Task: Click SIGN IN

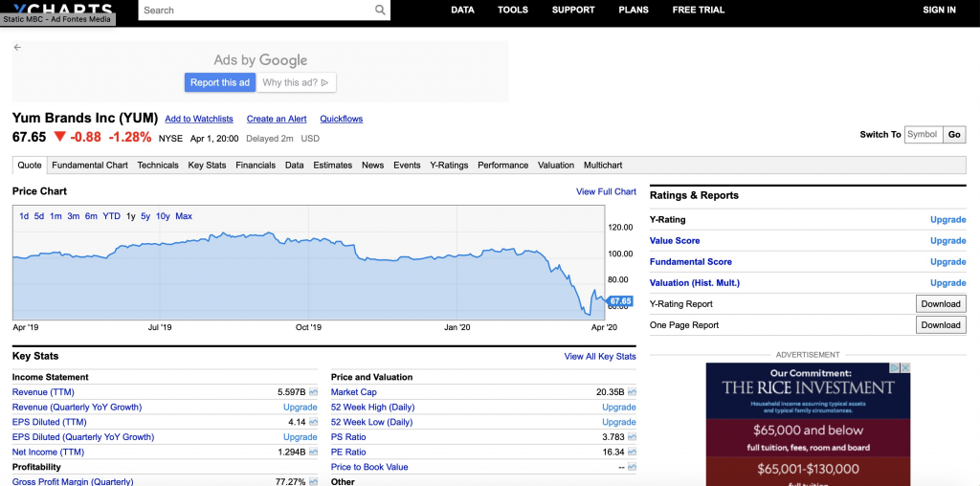Action: [940, 10]
